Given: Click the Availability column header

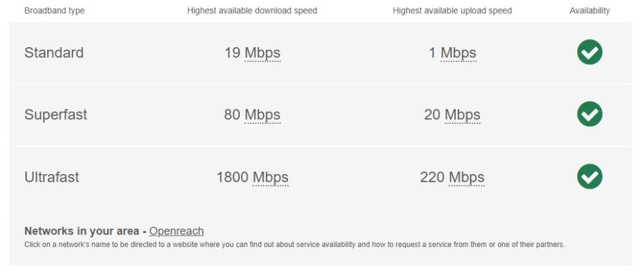Looking at the screenshot, I should click(589, 11).
